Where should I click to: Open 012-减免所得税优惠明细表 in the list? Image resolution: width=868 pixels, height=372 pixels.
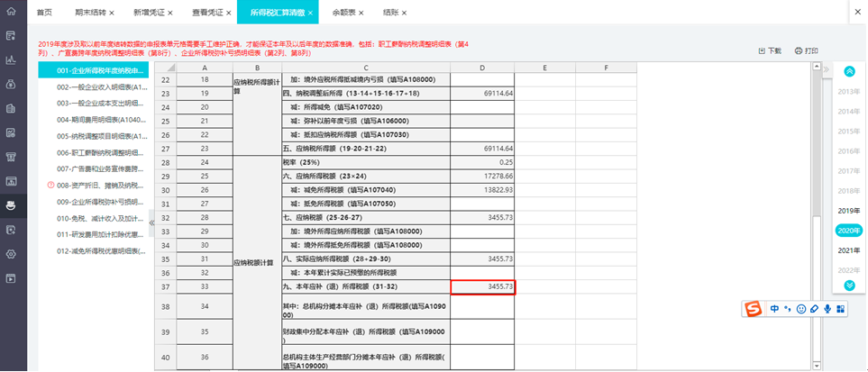101,250
